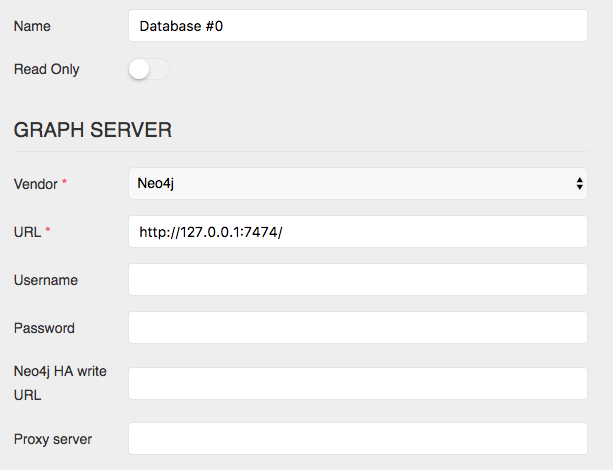Focus the Password input box

358,328
